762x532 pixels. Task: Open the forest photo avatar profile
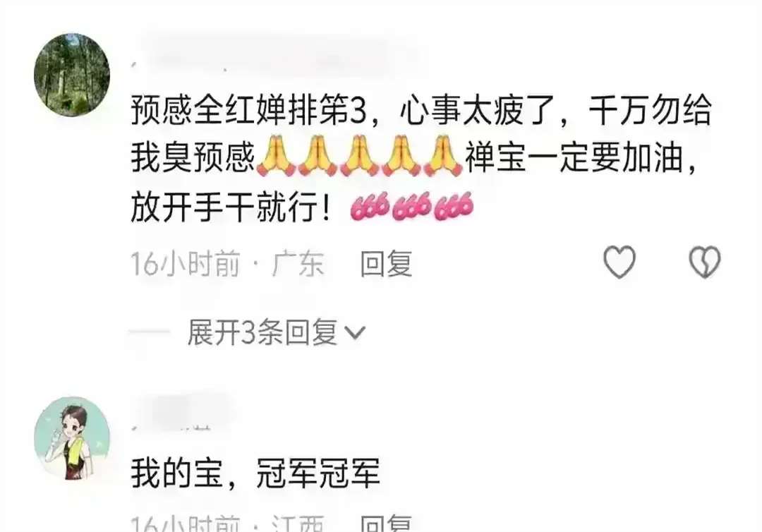click(x=72, y=75)
